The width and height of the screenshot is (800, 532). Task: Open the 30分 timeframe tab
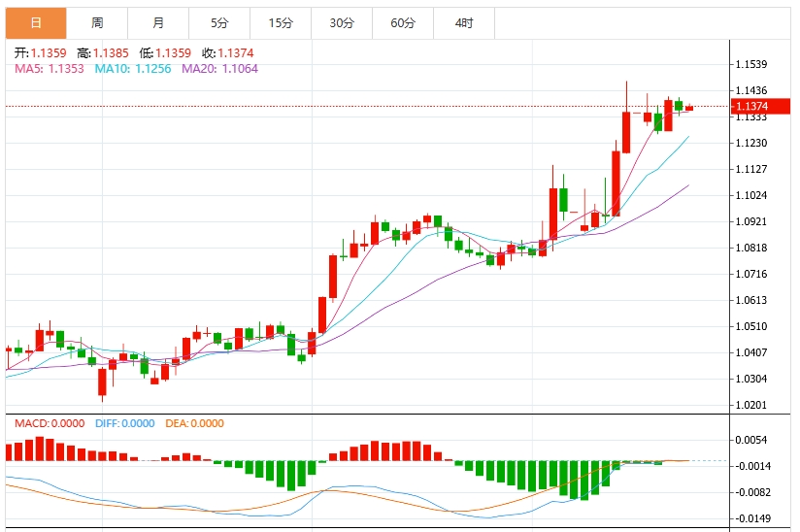pos(342,23)
